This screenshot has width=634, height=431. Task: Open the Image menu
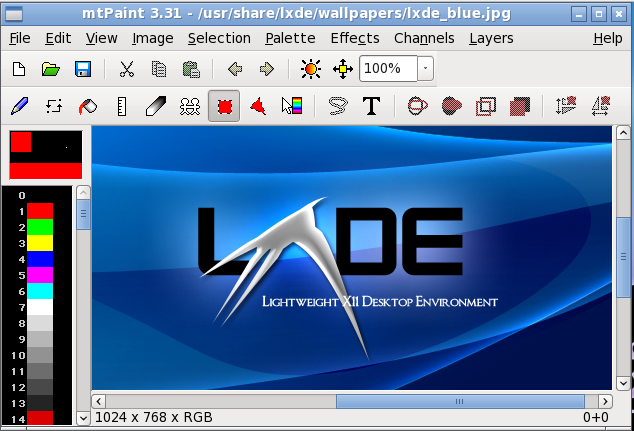[x=152, y=38]
